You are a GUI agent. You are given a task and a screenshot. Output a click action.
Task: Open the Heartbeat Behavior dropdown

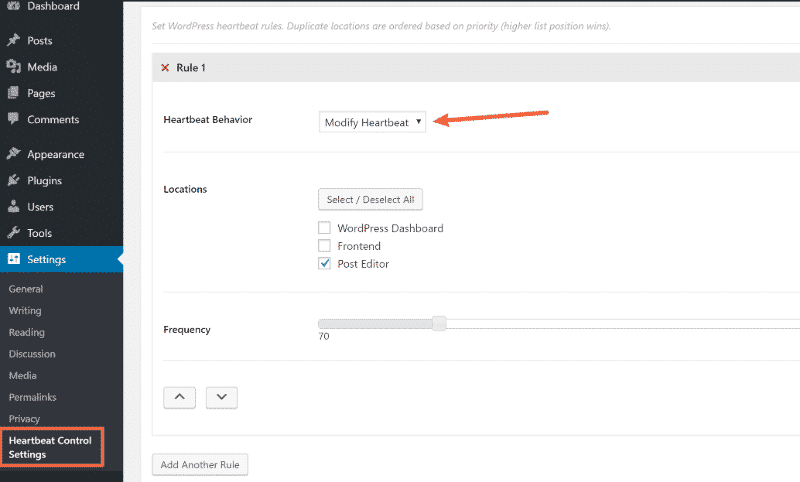pyautogui.click(x=372, y=122)
